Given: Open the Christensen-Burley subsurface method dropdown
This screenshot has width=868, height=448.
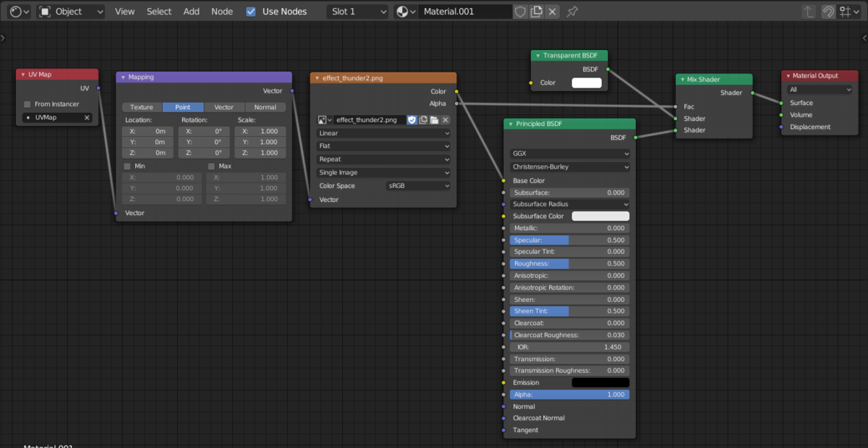Looking at the screenshot, I should click(570, 166).
